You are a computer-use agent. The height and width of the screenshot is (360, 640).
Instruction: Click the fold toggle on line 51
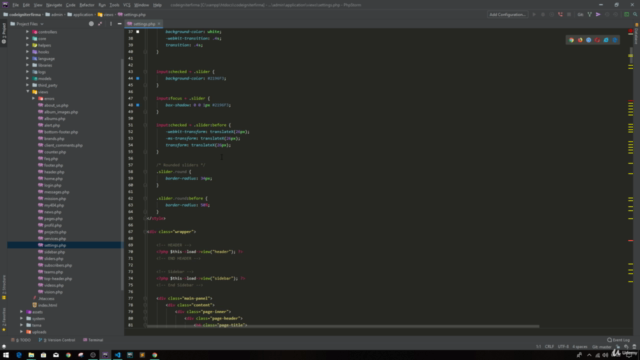pyautogui.click(x=145, y=125)
